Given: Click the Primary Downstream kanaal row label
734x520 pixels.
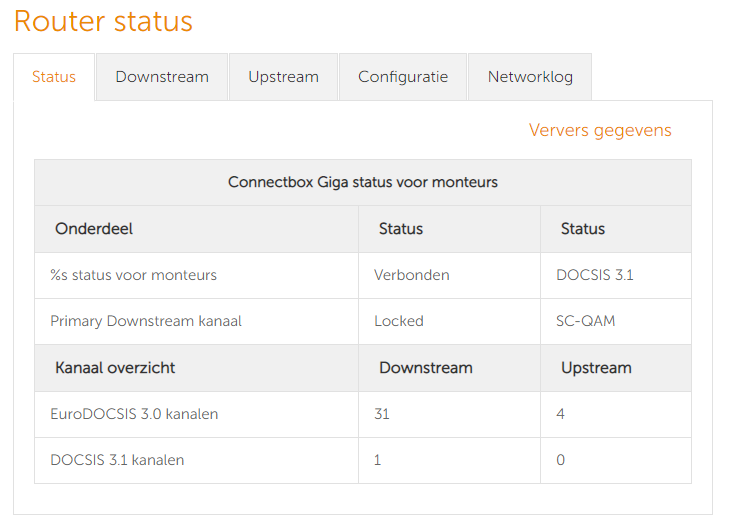Looking at the screenshot, I should 146,321.
